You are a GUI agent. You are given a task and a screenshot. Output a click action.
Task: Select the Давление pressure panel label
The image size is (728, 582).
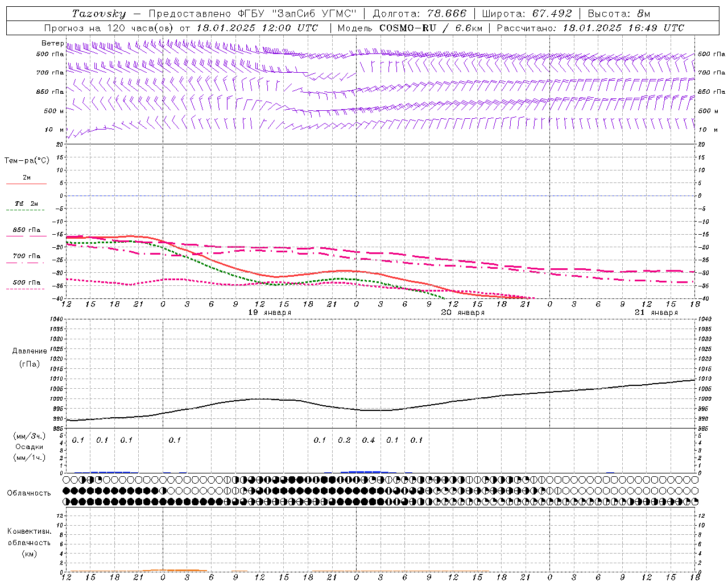(x=30, y=351)
